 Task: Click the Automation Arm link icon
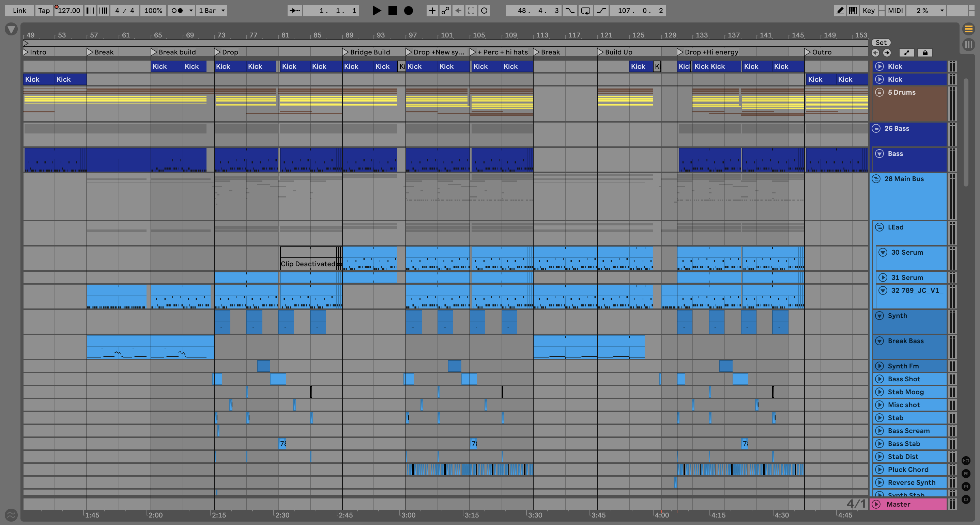[x=445, y=11]
